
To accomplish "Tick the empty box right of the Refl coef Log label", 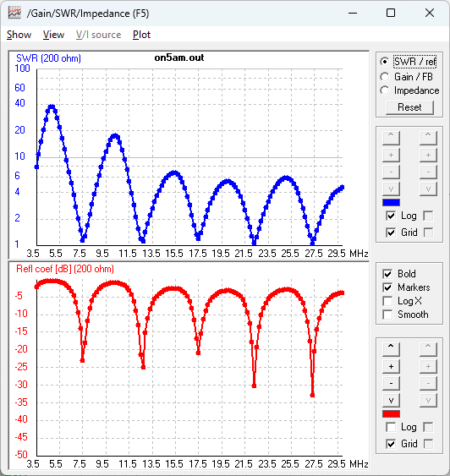I will coord(428,428).
